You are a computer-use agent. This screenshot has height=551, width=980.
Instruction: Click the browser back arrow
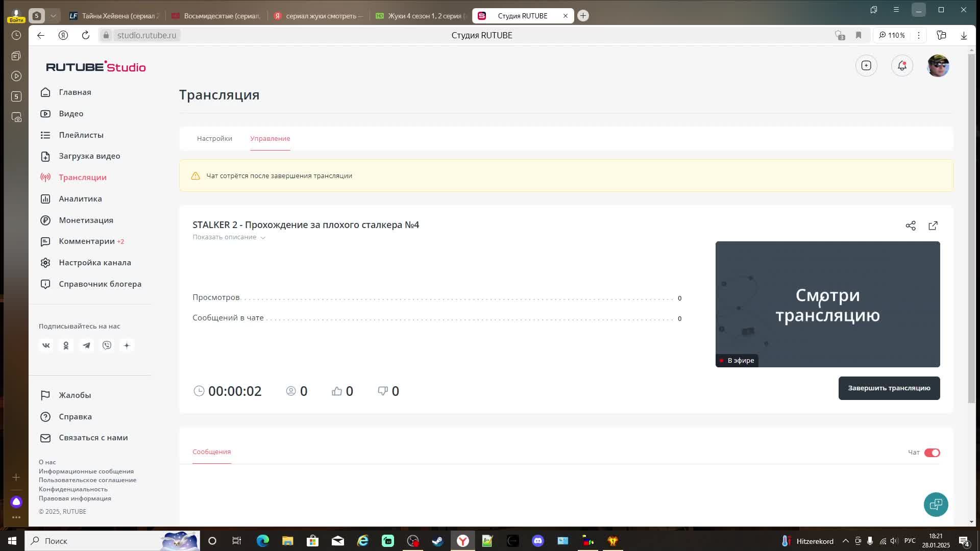41,35
